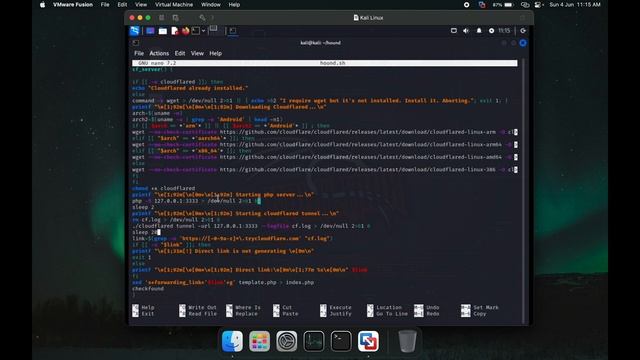This screenshot has height=360, width=640.
Task: Click the 'sleep 2' line in nano
Action: point(143,207)
